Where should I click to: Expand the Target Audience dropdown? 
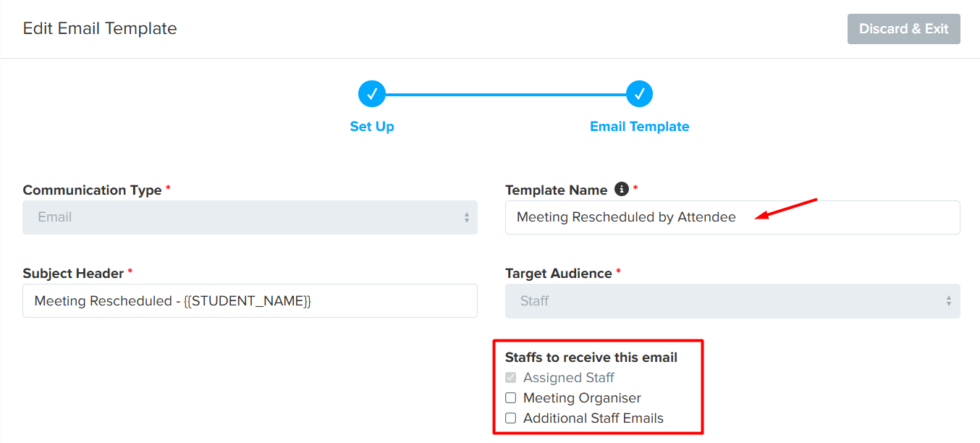click(x=732, y=301)
